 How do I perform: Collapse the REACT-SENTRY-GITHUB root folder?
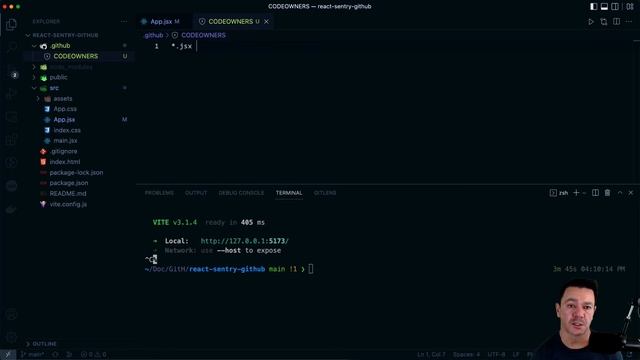click(x=65, y=35)
